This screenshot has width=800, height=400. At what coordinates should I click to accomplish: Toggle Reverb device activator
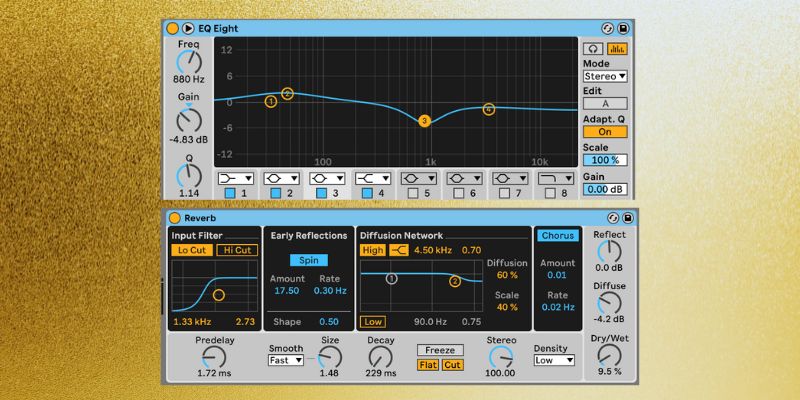click(175, 218)
